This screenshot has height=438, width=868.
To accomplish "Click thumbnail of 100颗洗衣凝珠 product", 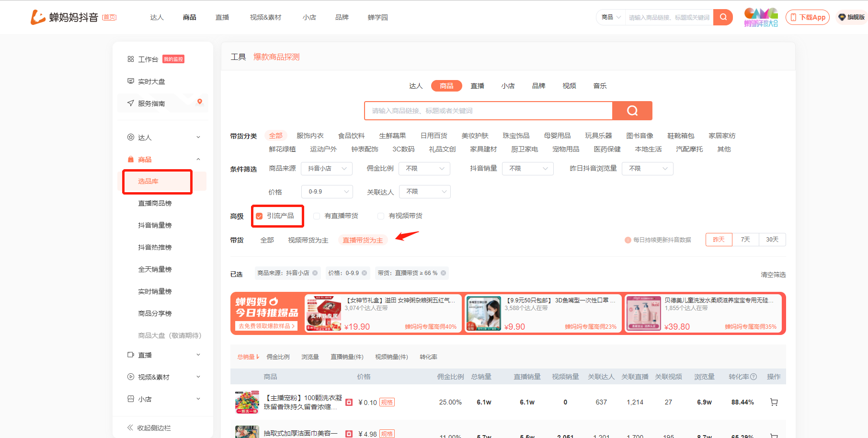I will (247, 402).
